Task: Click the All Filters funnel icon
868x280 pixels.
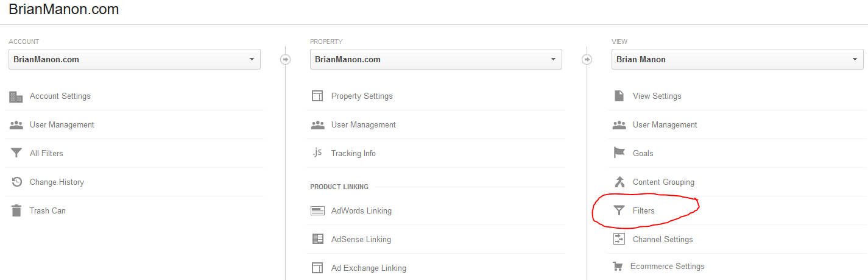Action: (x=16, y=153)
